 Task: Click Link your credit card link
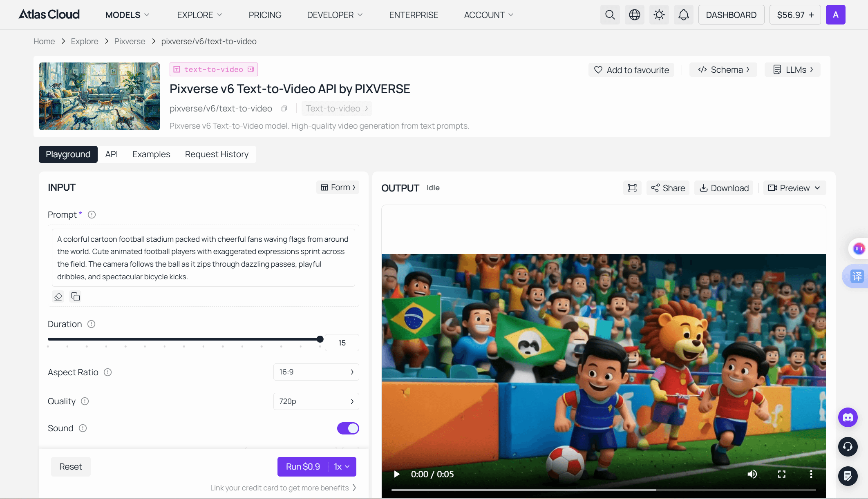283,488
